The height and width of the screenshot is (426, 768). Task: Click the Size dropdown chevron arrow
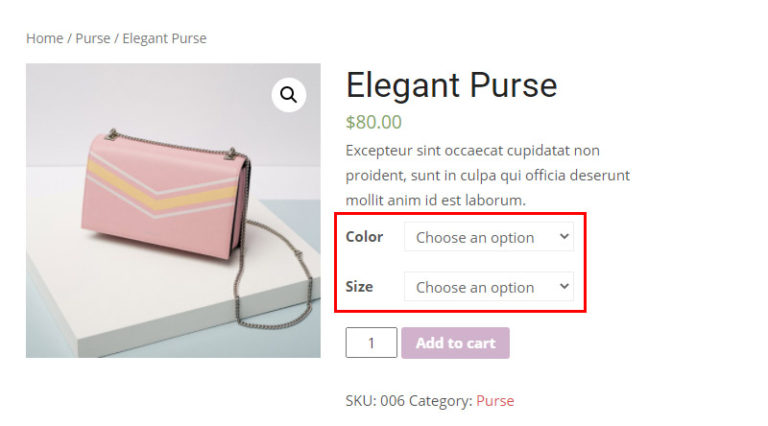click(x=564, y=286)
